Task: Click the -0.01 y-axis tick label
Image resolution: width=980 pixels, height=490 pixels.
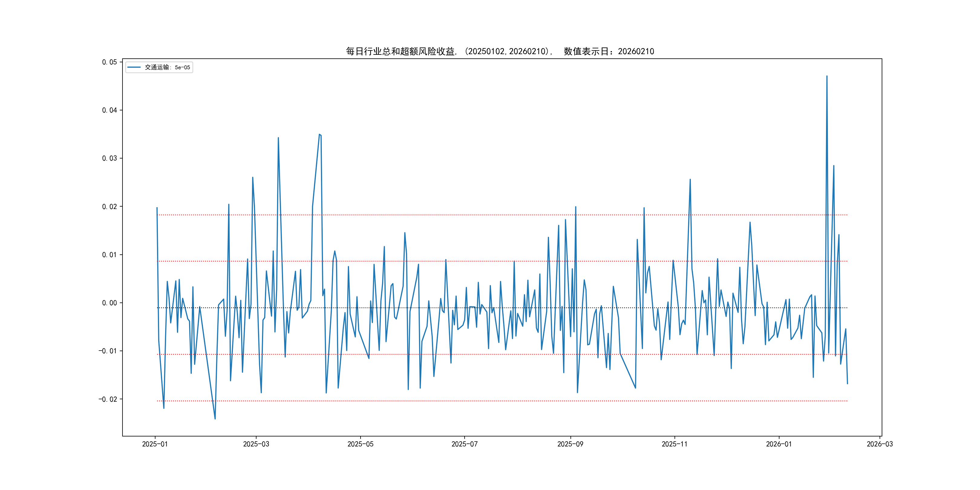Action: (x=108, y=351)
